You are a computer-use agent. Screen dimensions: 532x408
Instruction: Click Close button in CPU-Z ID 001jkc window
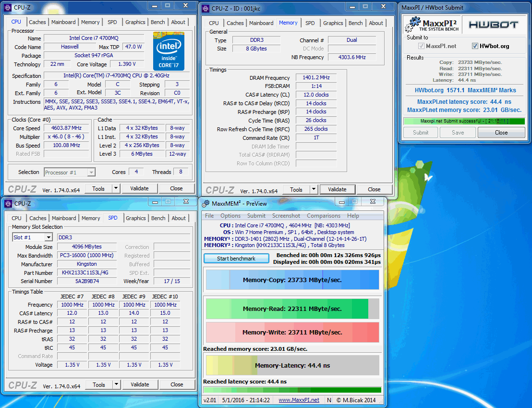point(374,189)
